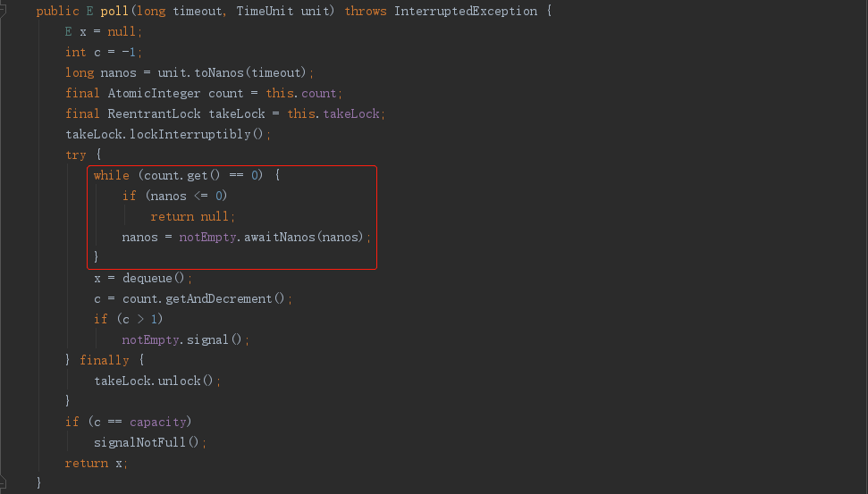Screen dimensions: 868x494
Task: Click 'lockInterruptibly()' method call
Action: 197,134
